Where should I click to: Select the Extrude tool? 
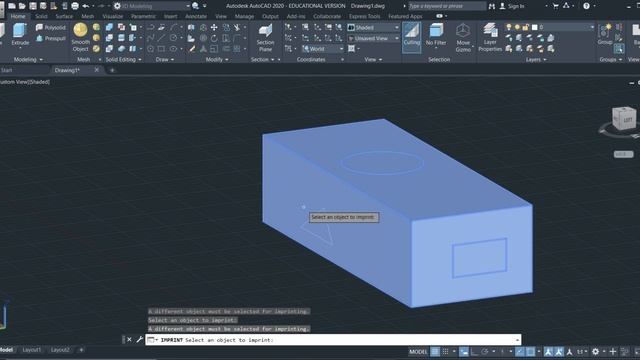[20, 34]
